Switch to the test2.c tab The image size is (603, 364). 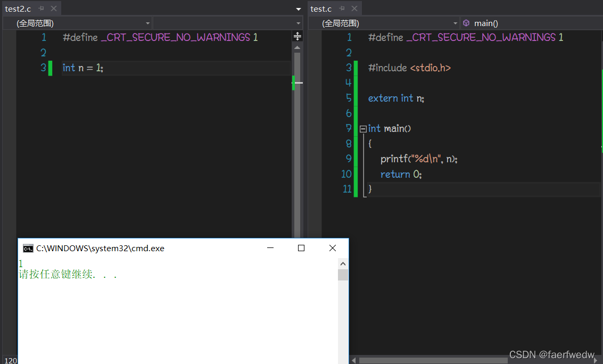18,9
